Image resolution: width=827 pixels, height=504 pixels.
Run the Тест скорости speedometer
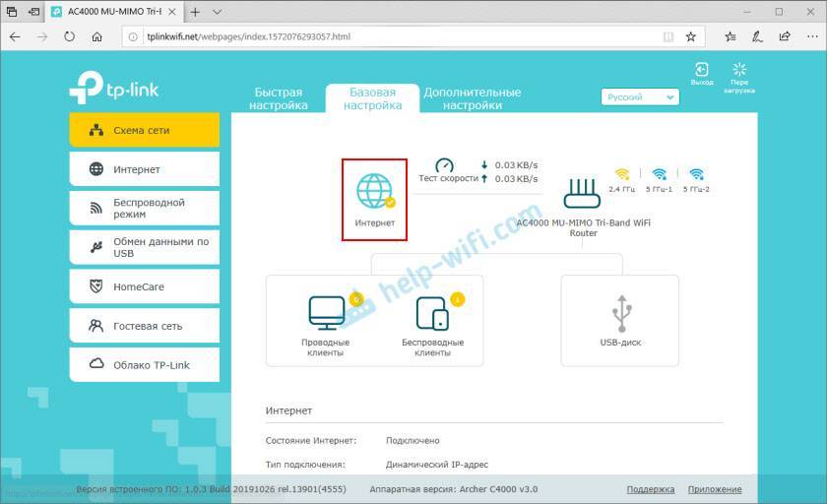coord(444,165)
